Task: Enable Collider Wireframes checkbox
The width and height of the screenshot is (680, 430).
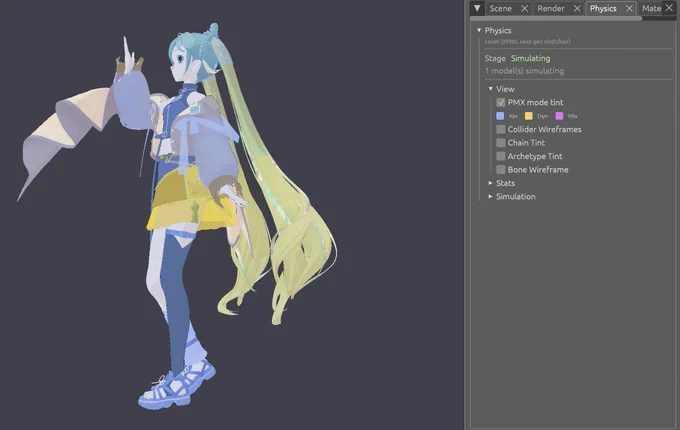Action: tap(500, 129)
